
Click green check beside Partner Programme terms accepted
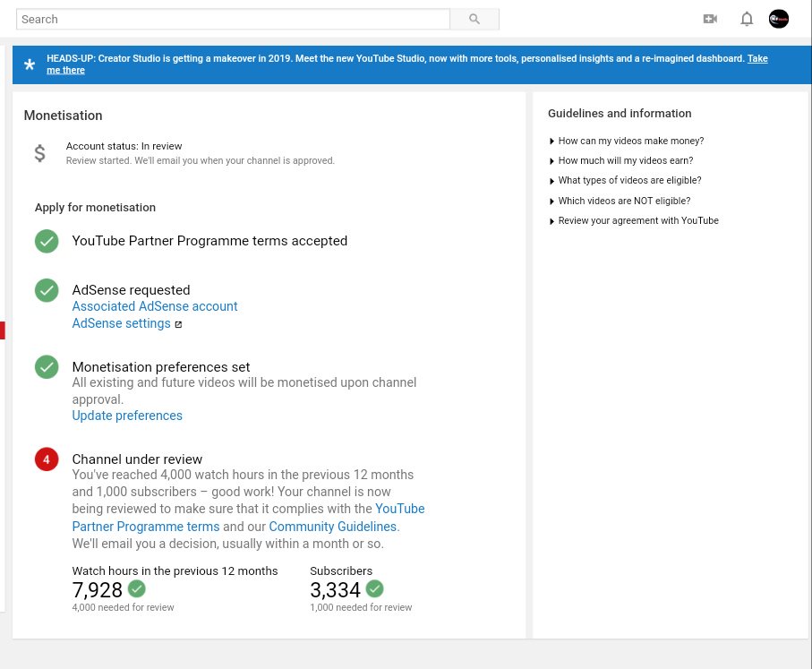[x=47, y=242]
